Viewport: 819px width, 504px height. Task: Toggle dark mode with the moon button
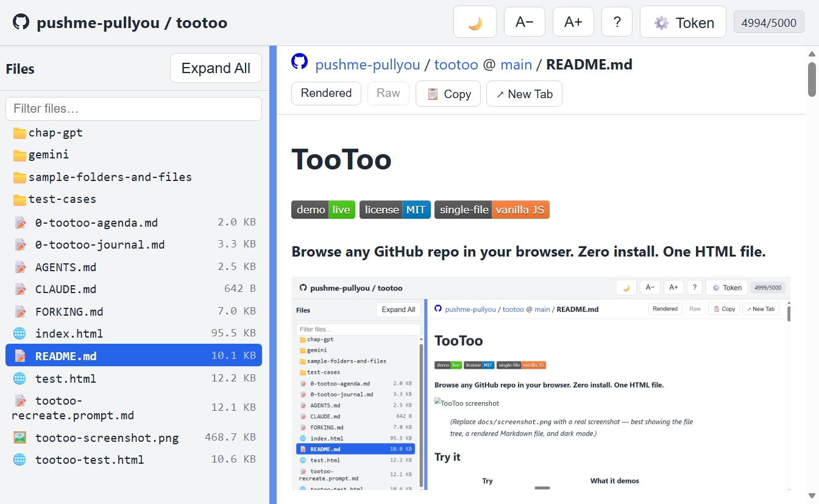475,23
